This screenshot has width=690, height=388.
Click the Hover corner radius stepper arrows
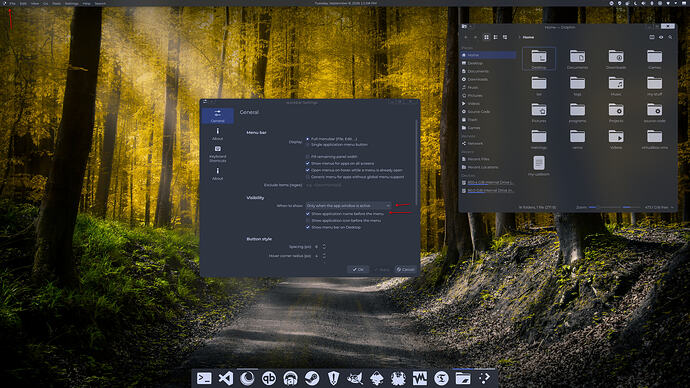click(324, 256)
